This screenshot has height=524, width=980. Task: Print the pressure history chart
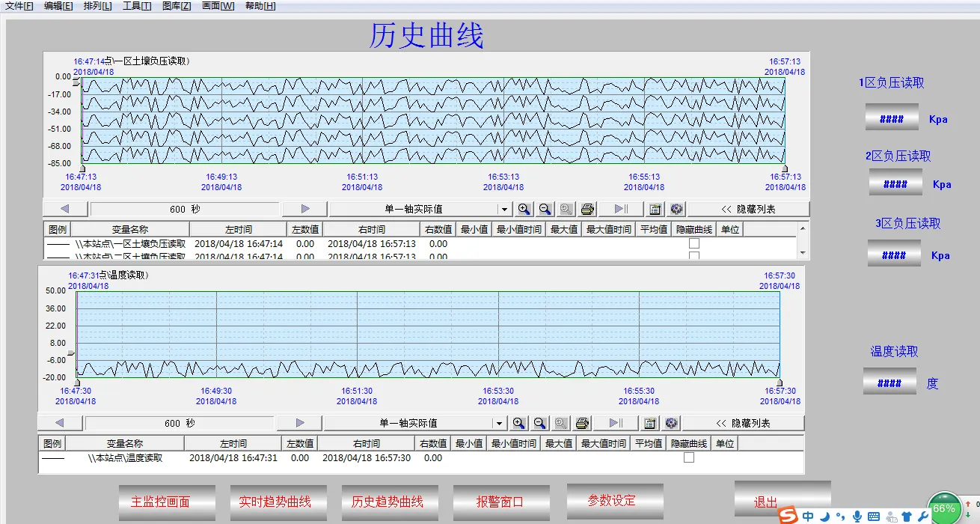point(587,209)
